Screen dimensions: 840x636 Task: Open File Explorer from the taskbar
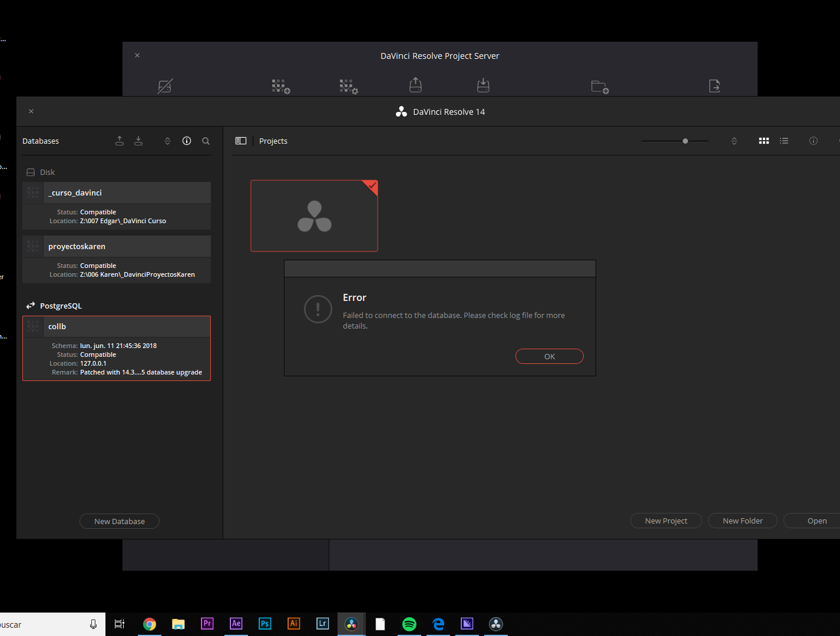coord(178,624)
